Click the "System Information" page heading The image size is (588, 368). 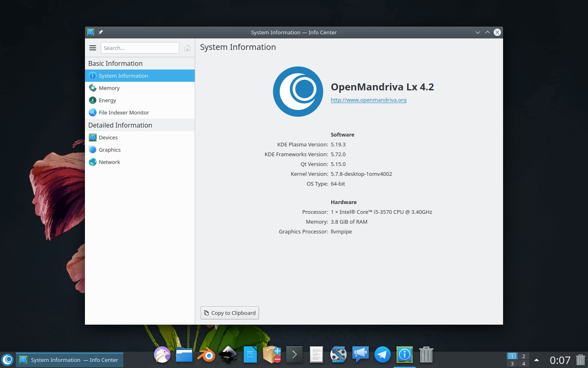point(238,47)
